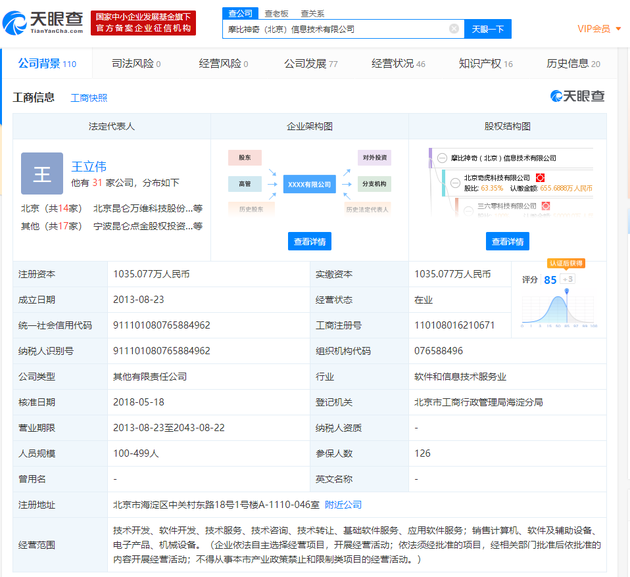This screenshot has height=577, width=630.
Task: Click the 天眼一下 search button
Action: [x=488, y=29]
